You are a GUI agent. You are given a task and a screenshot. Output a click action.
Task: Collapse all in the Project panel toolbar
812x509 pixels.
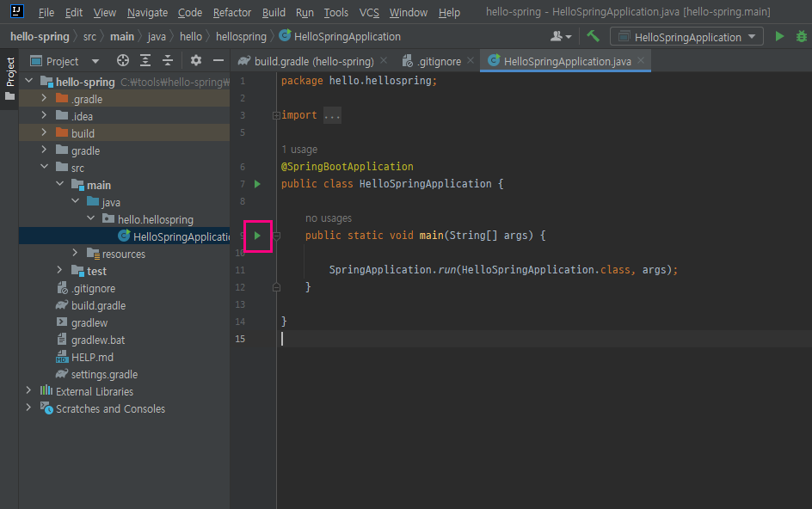point(168,60)
